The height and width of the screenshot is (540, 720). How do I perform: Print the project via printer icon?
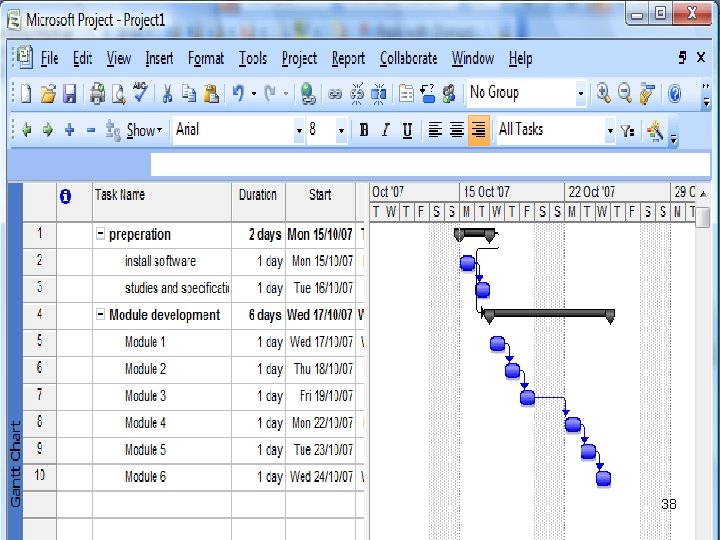[97, 94]
